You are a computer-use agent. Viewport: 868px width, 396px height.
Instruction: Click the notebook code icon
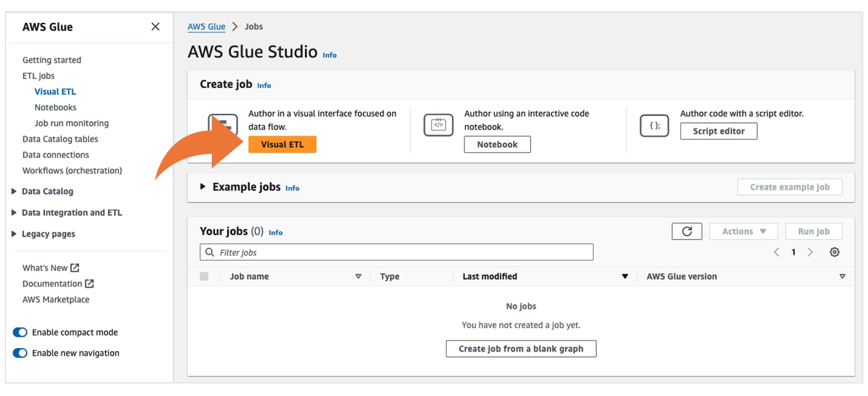pyautogui.click(x=438, y=125)
